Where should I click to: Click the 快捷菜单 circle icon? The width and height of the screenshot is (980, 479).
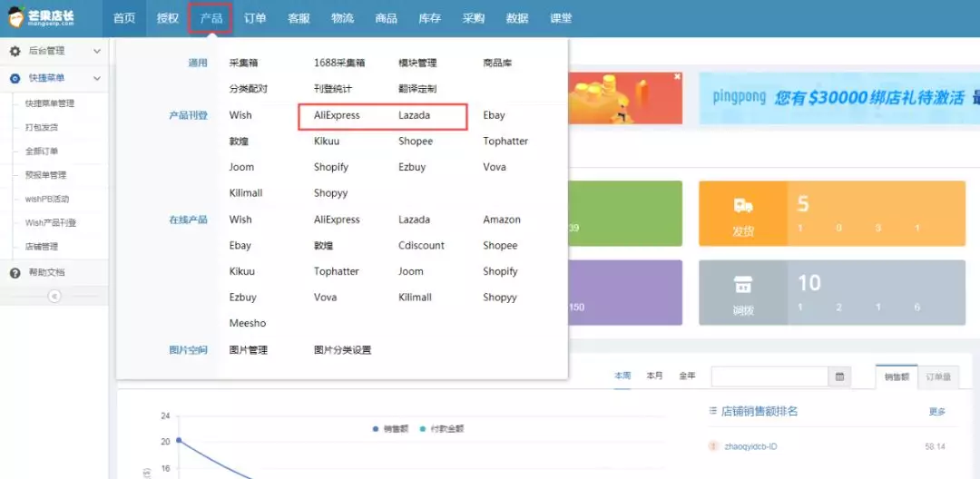15,79
